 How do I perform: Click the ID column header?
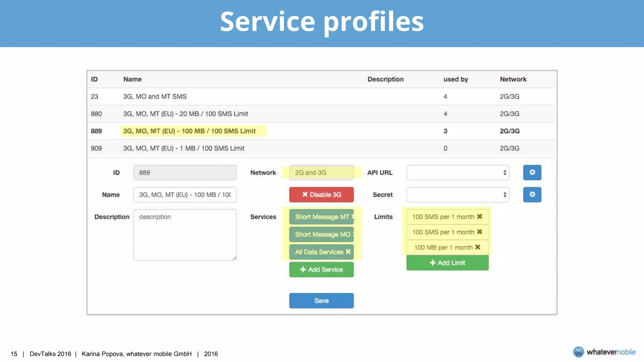click(94, 79)
